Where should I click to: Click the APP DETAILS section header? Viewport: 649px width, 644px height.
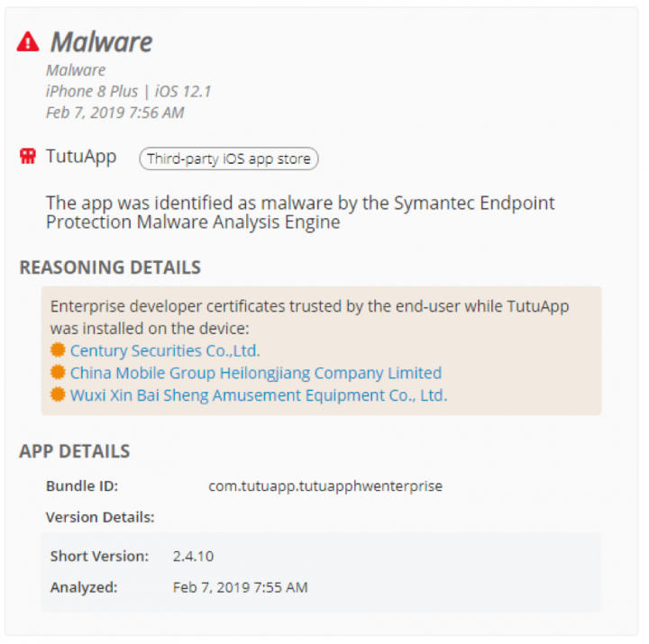coord(75,451)
